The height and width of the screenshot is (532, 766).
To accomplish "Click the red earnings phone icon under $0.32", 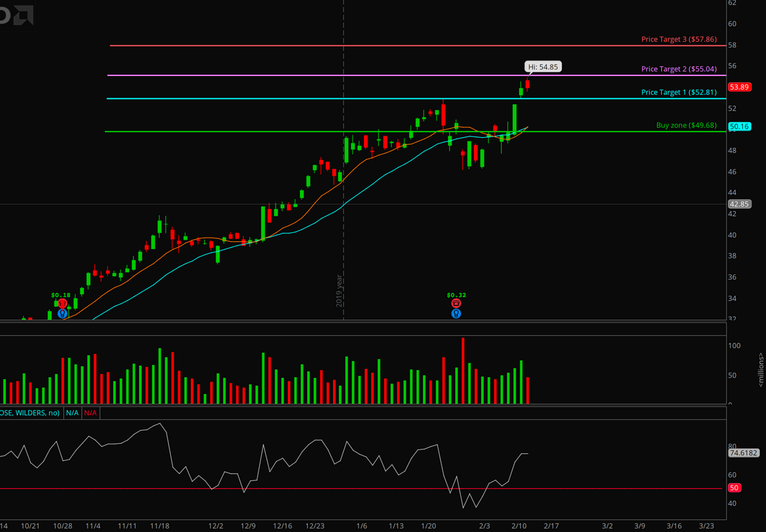I will coord(456,304).
